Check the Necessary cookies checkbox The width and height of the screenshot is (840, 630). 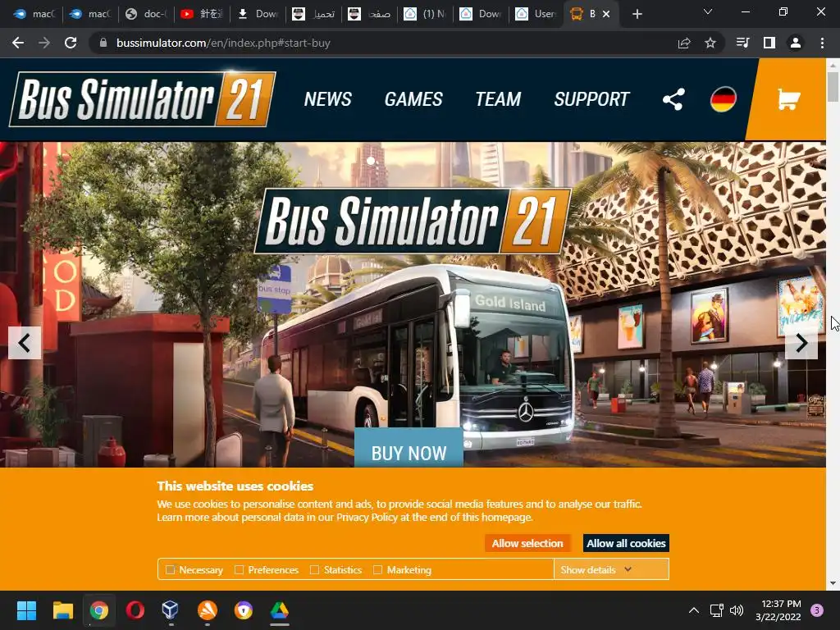(171, 569)
